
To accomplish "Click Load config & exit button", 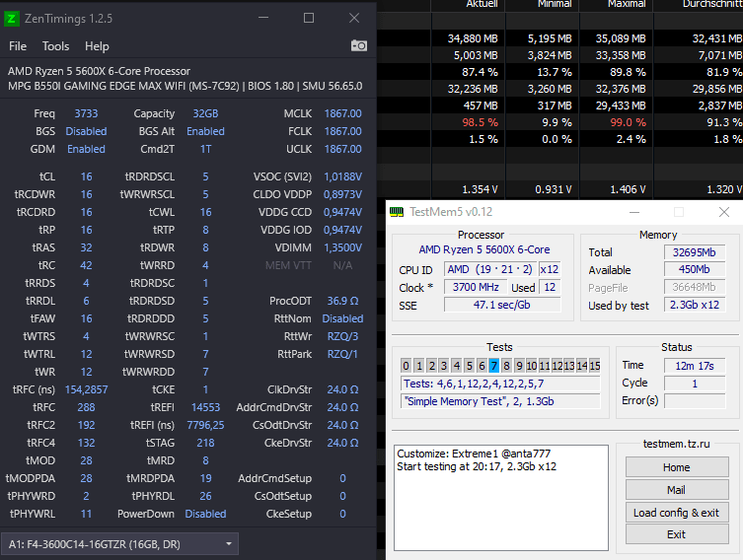I will 677,513.
